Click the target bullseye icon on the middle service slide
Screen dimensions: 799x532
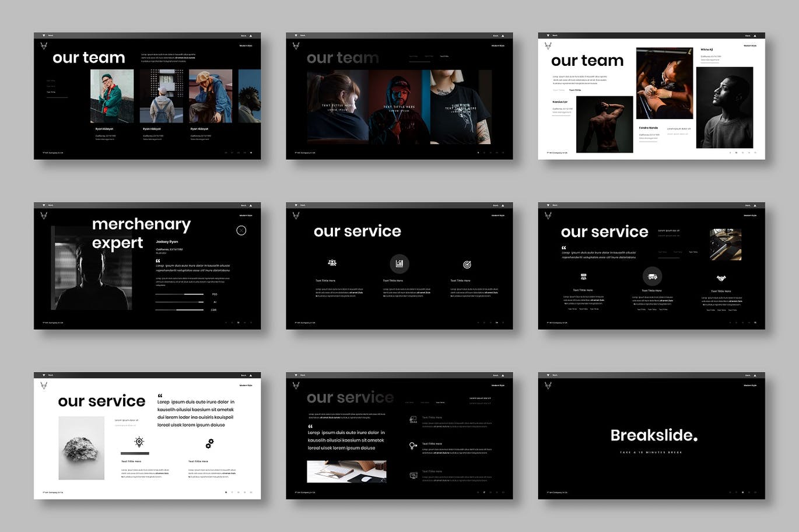click(x=467, y=265)
